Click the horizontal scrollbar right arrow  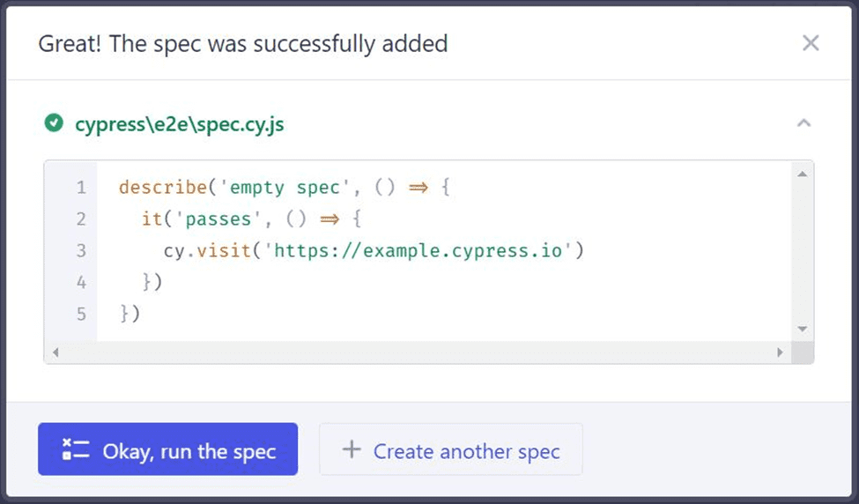(780, 352)
